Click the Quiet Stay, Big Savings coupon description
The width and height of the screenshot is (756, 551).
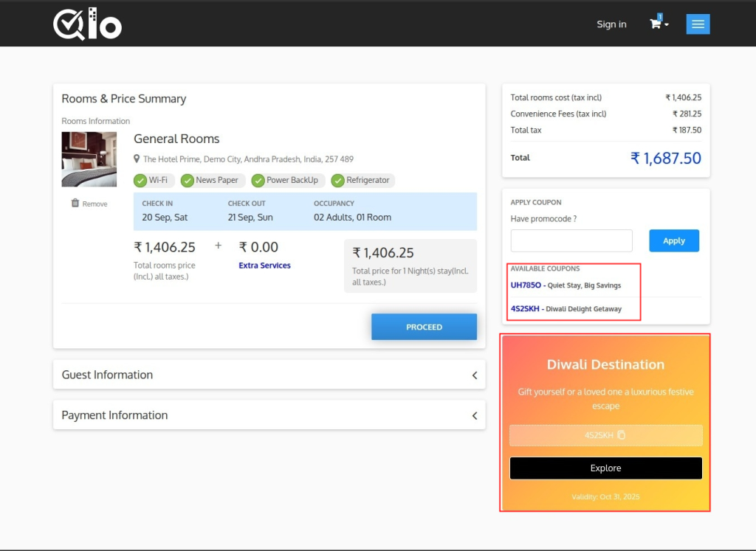click(585, 285)
